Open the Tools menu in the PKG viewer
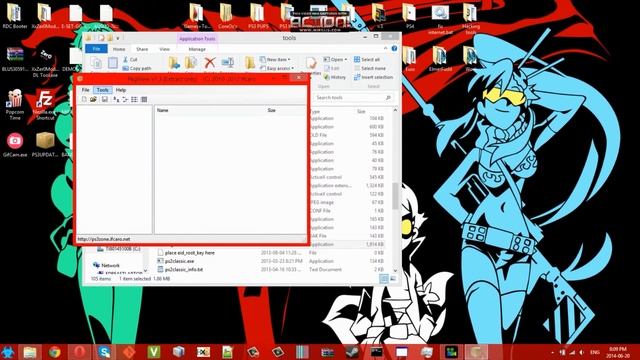The width and height of the screenshot is (640, 360). click(102, 90)
